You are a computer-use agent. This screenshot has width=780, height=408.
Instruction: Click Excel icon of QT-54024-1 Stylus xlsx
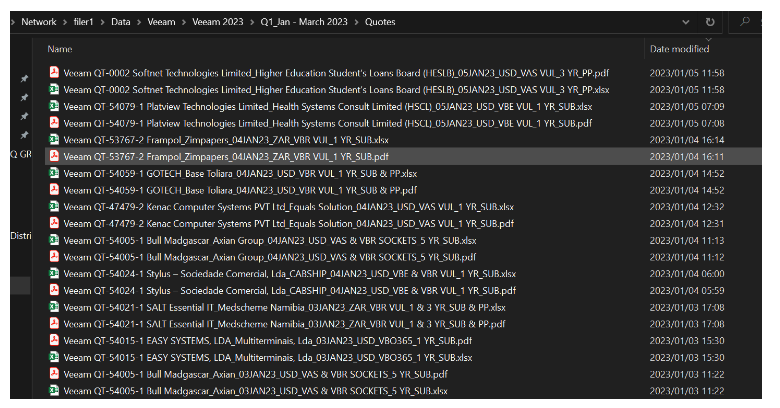pos(54,274)
